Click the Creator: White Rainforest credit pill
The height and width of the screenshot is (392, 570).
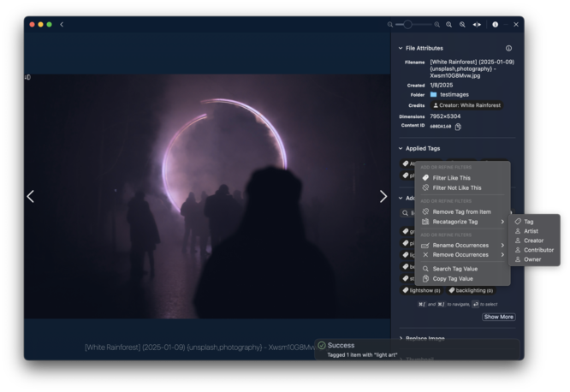[466, 105]
